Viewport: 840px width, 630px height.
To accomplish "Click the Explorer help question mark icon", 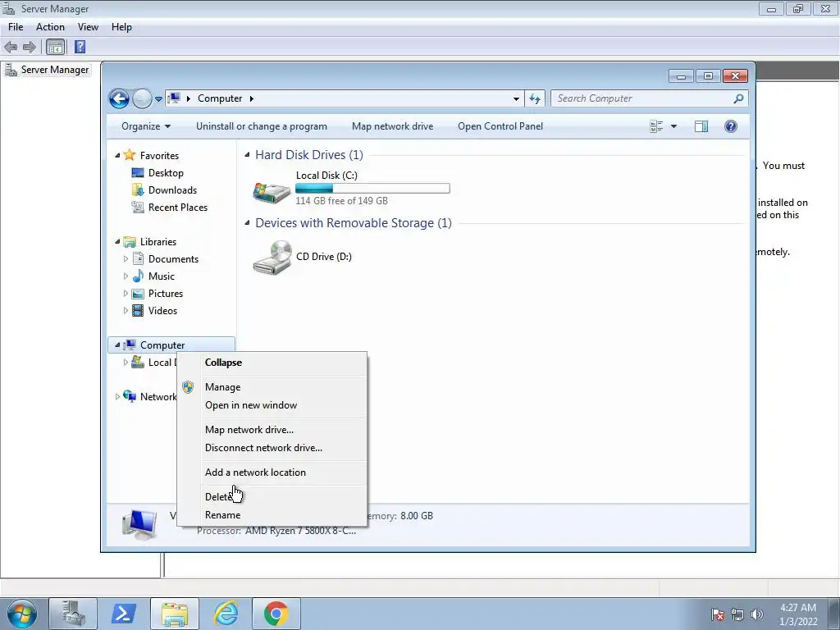I will point(731,126).
